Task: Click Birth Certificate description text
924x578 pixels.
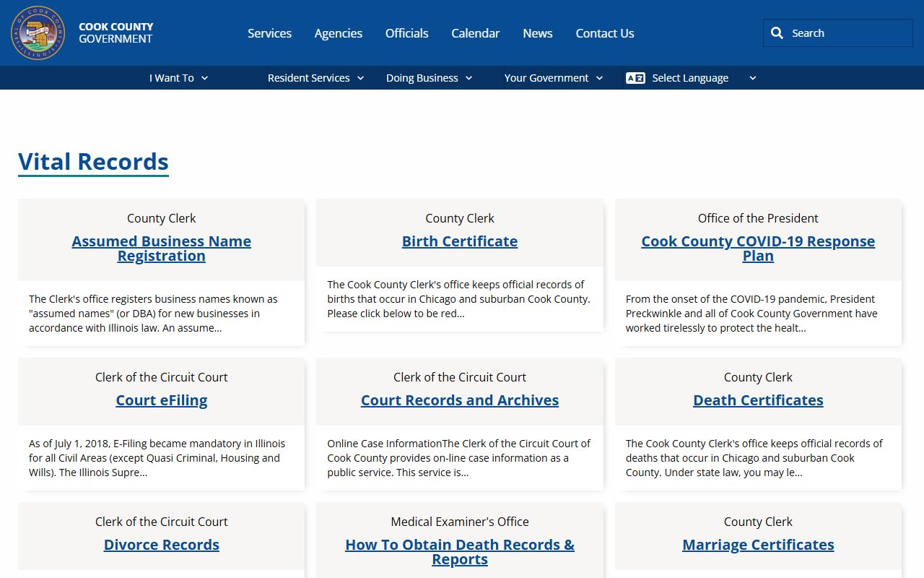Action: (x=459, y=299)
